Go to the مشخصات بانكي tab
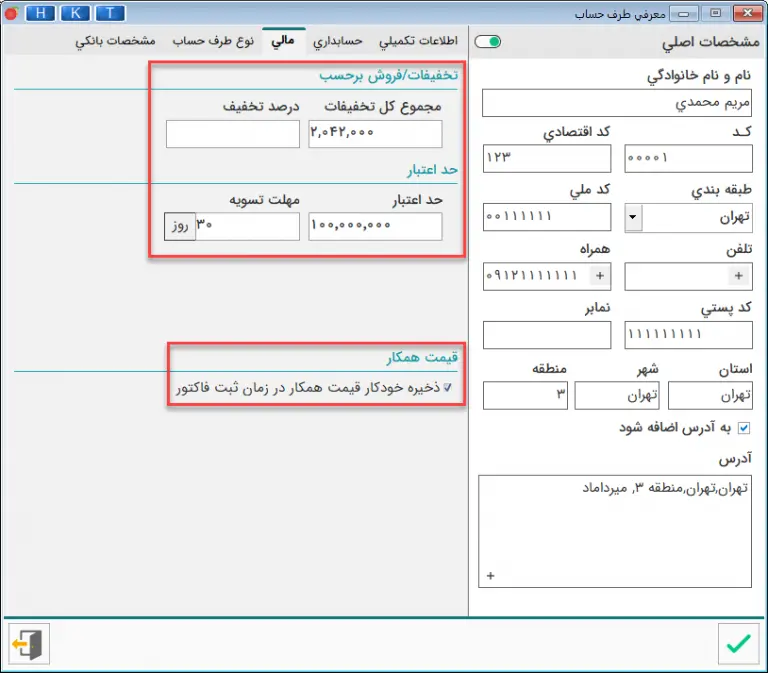768x673 pixels. coord(115,43)
